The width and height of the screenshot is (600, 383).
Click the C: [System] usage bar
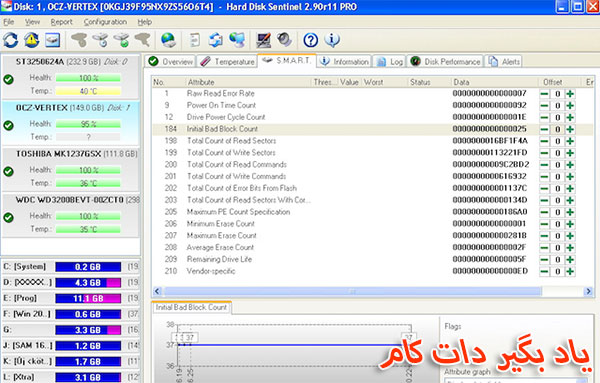tap(88, 267)
